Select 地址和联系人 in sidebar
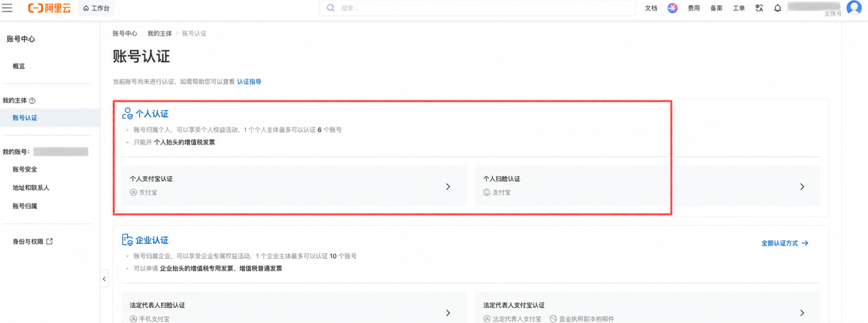Viewport: 868px width, 323px height. tap(31, 188)
